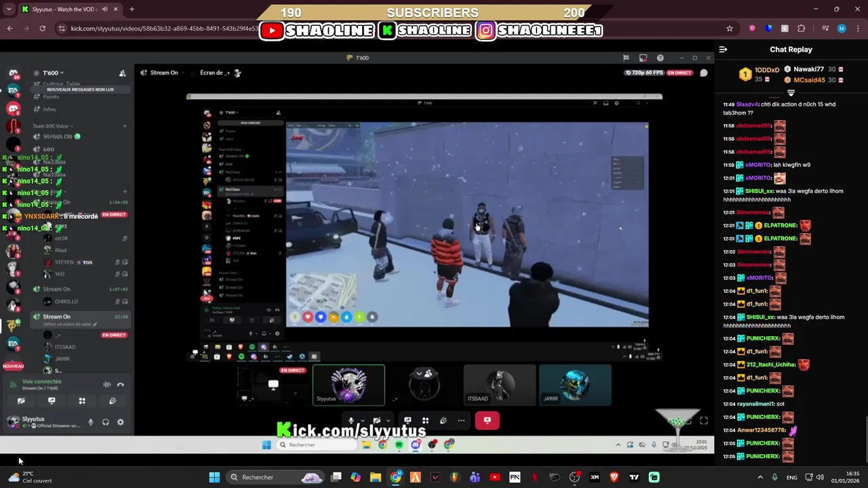Open the weather widget Ciel couvert
The width and height of the screenshot is (868, 488).
coord(28,477)
